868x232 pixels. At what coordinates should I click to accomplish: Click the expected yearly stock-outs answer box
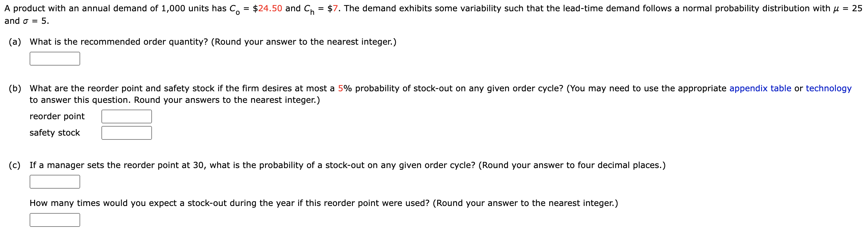coord(55,220)
